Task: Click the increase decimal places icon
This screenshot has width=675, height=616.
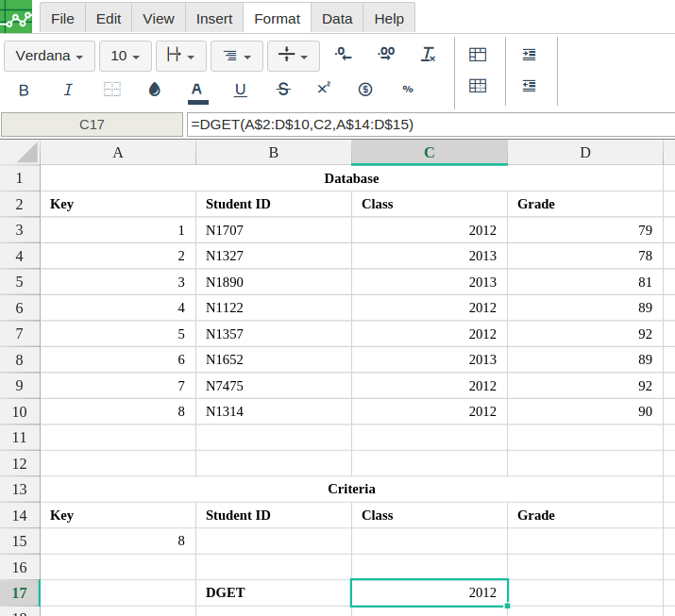Action: coord(386,55)
